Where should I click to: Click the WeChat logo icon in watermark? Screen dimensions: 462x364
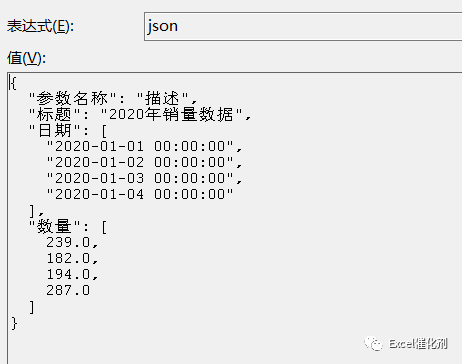click(373, 343)
